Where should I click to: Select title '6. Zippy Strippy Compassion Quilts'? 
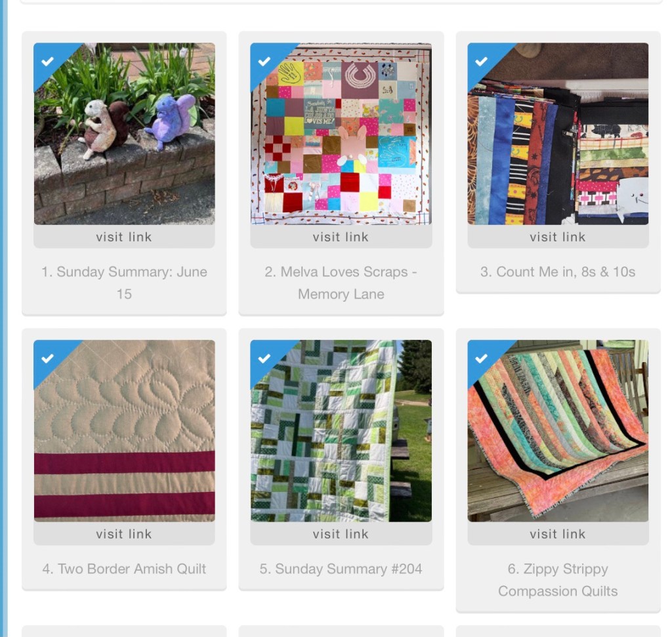click(x=558, y=580)
